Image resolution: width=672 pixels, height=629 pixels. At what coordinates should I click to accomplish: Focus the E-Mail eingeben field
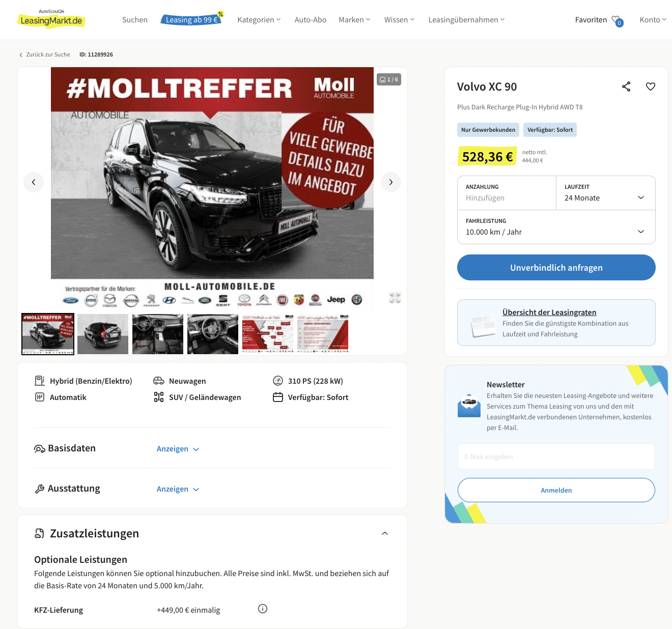pos(556,456)
